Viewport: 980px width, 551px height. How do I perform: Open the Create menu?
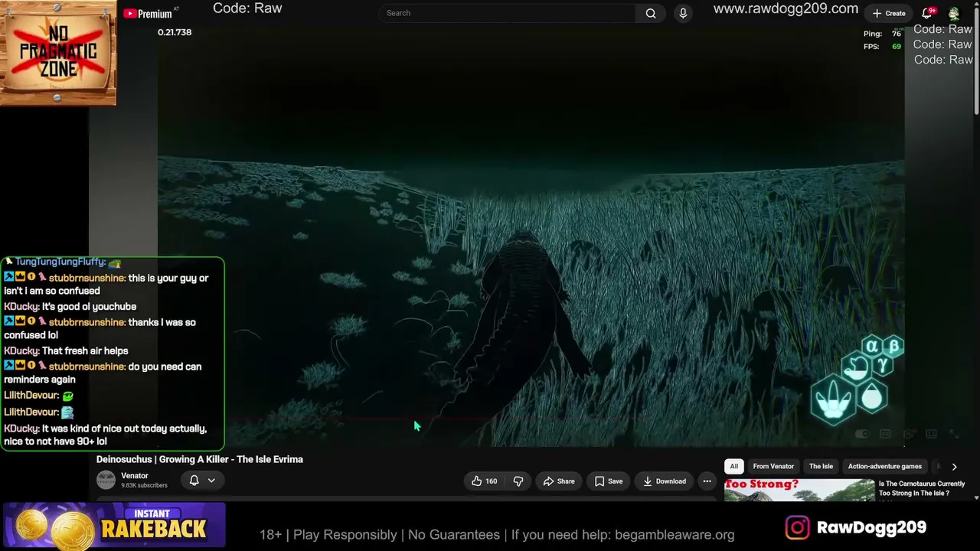pyautogui.click(x=889, y=13)
